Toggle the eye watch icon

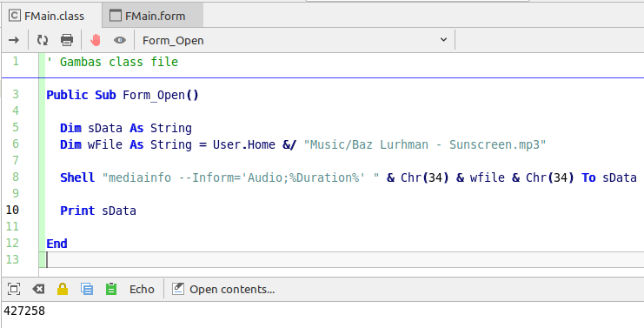[x=120, y=40]
